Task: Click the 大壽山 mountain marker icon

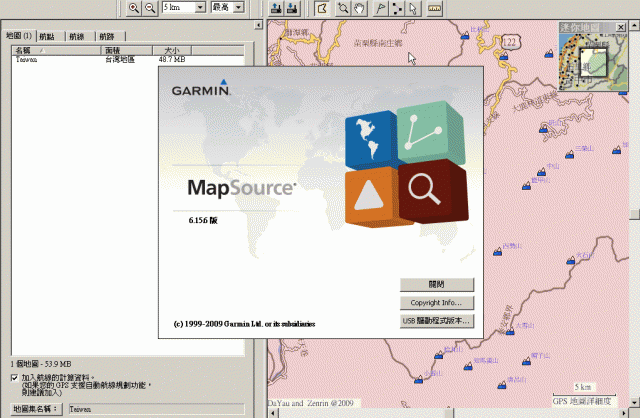Action: 510,331
